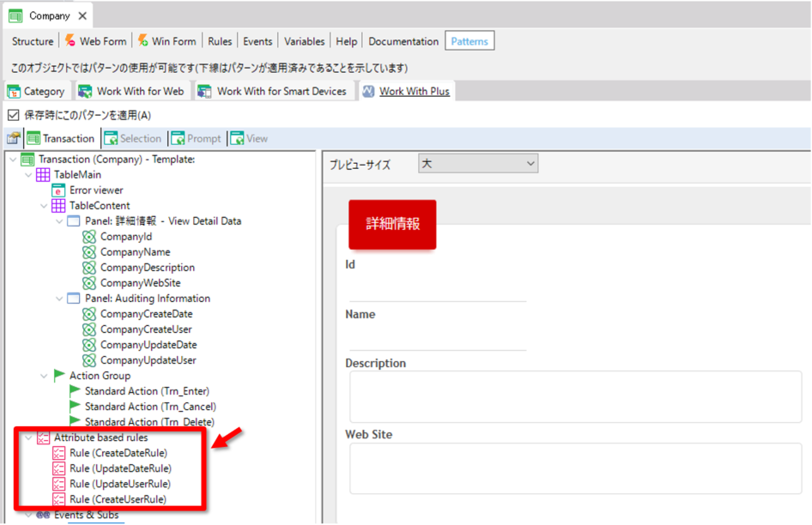Click the Name input field in preview
The image size is (812, 525).
(438, 338)
